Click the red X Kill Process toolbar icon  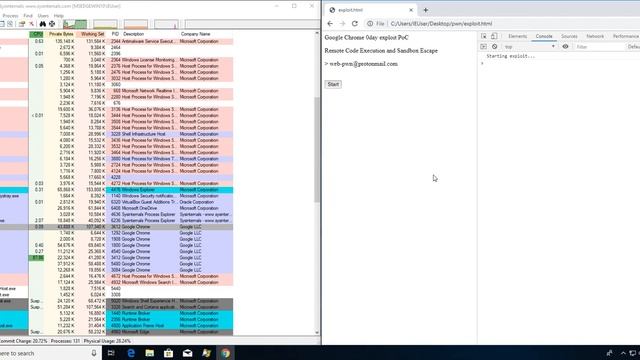click(x=31, y=24)
